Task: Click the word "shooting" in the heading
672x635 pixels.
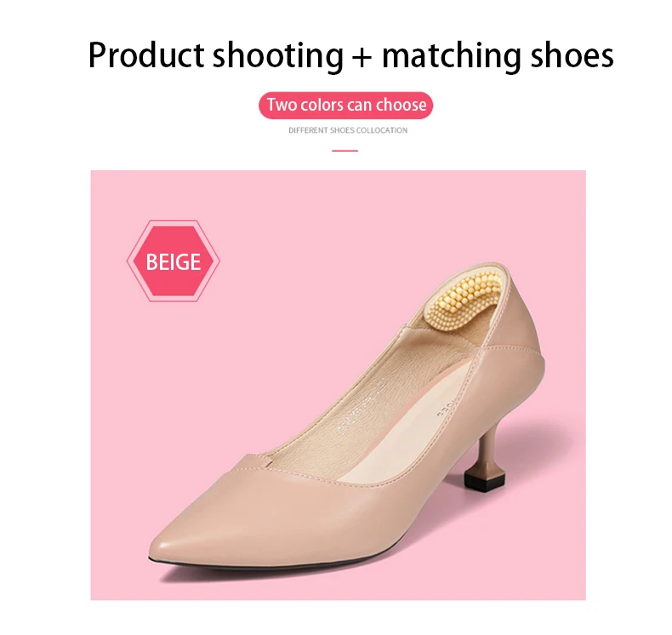Action: click(x=278, y=56)
